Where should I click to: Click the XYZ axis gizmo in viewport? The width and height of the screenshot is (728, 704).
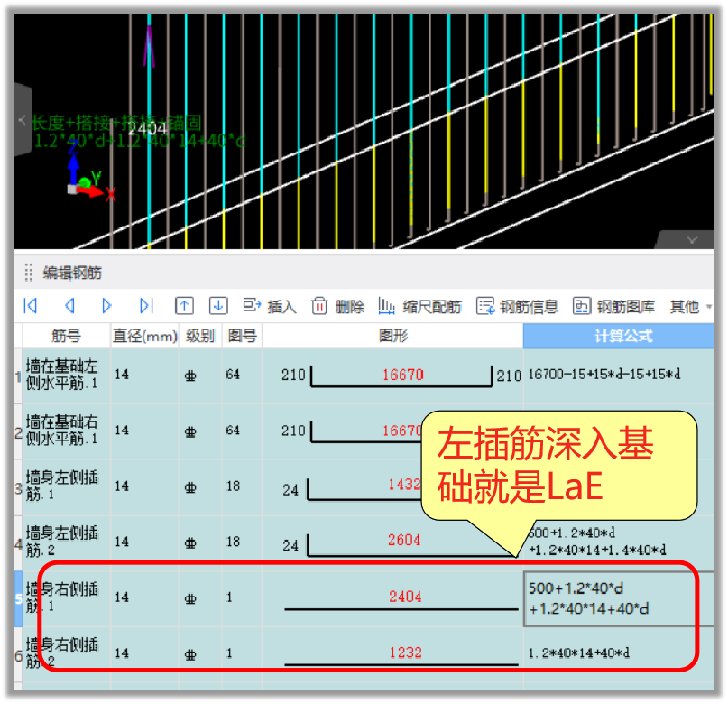pos(91,171)
